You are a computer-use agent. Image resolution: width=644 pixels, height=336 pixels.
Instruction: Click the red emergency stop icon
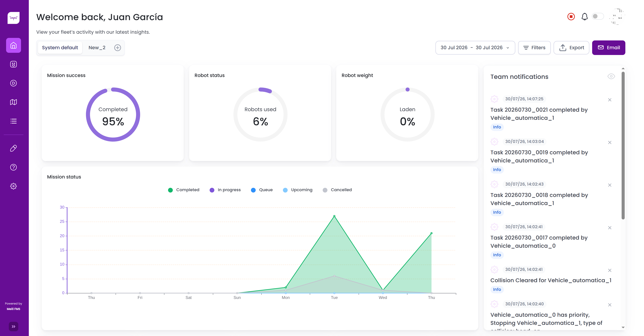click(571, 17)
